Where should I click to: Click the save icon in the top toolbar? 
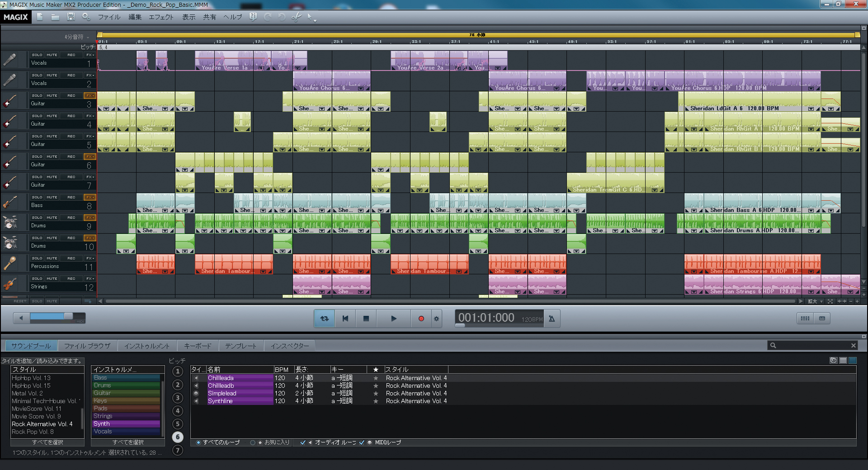coord(70,17)
